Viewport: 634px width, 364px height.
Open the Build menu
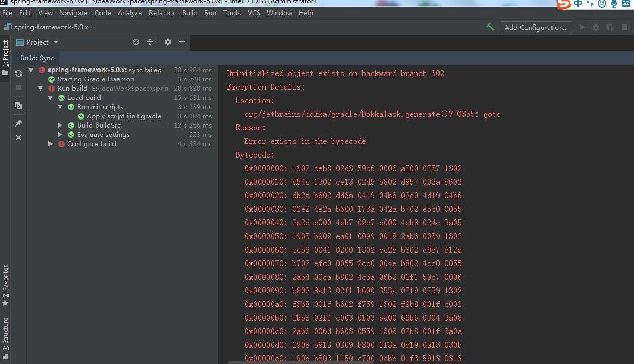[190, 13]
